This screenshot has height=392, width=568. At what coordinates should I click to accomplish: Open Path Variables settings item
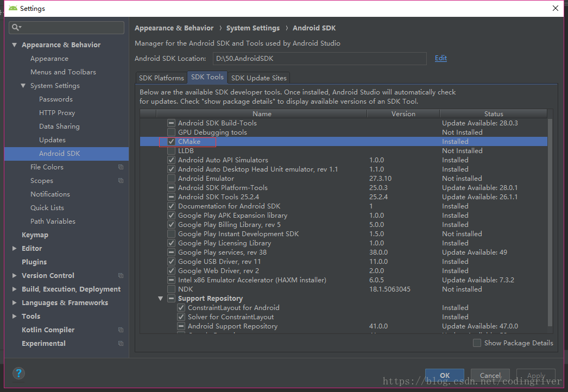pyautogui.click(x=53, y=222)
